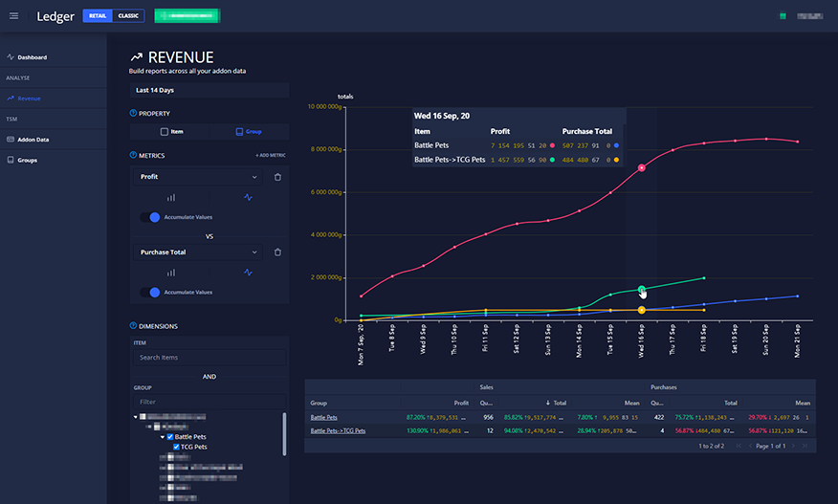The width and height of the screenshot is (838, 504).
Task: Click the blurred username at top right
Action: point(809,16)
